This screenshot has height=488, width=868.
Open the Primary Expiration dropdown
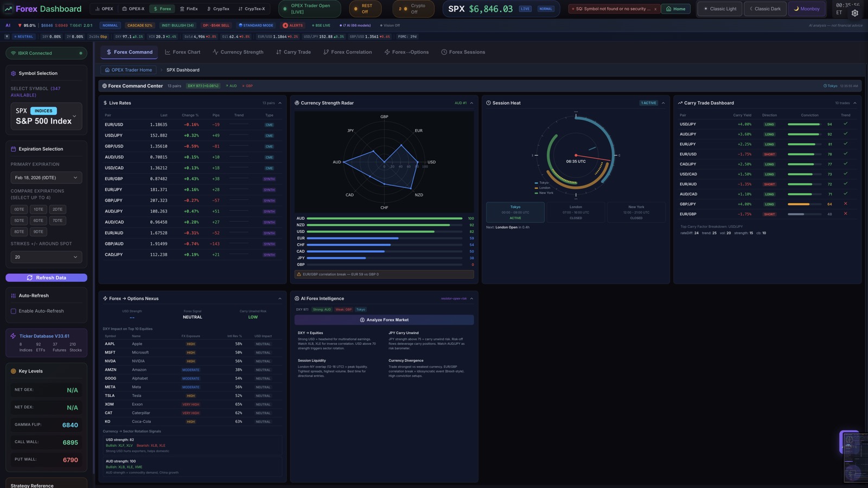pyautogui.click(x=46, y=177)
